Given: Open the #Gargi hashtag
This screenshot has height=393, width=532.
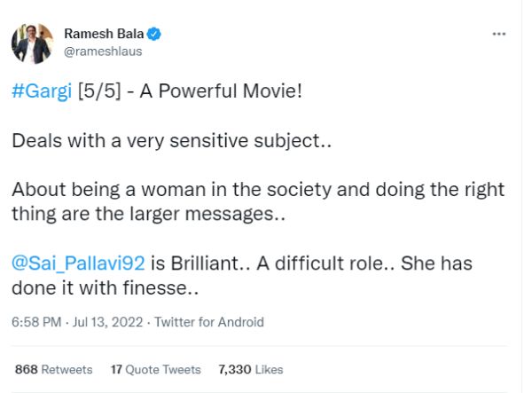Looking at the screenshot, I should (x=43, y=91).
